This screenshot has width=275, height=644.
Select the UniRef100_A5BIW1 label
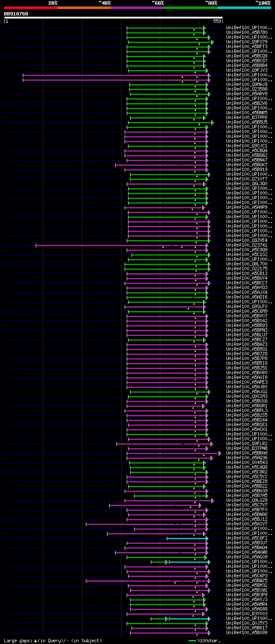(247, 590)
